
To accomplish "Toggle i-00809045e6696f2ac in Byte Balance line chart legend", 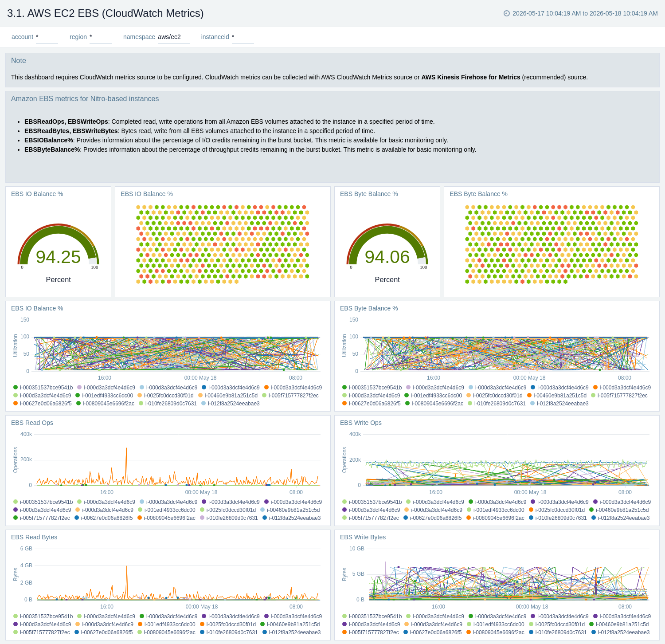I will (434, 404).
